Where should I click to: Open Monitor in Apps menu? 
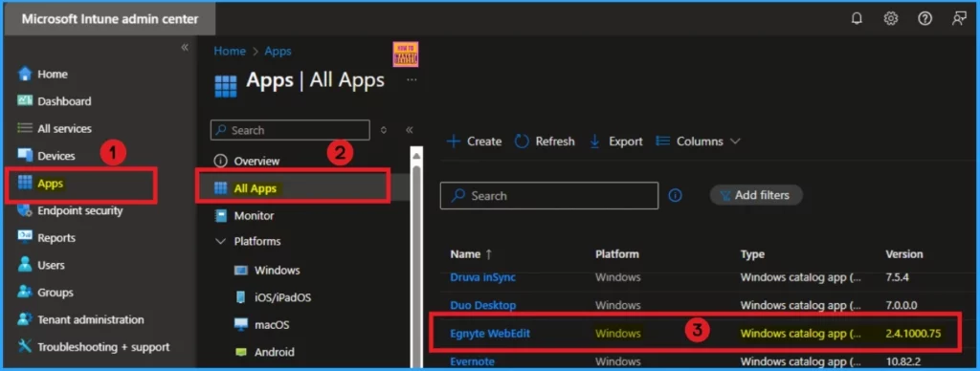tap(254, 215)
